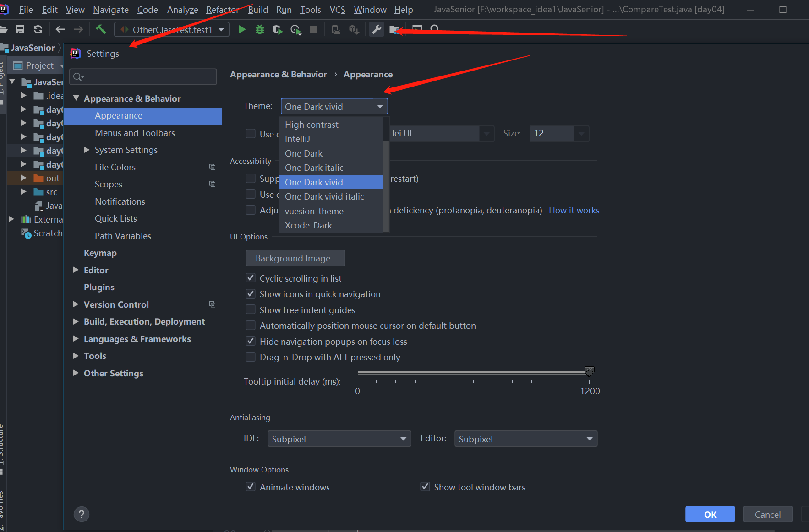
Task: Click the Update project download icon
Action: (354, 30)
